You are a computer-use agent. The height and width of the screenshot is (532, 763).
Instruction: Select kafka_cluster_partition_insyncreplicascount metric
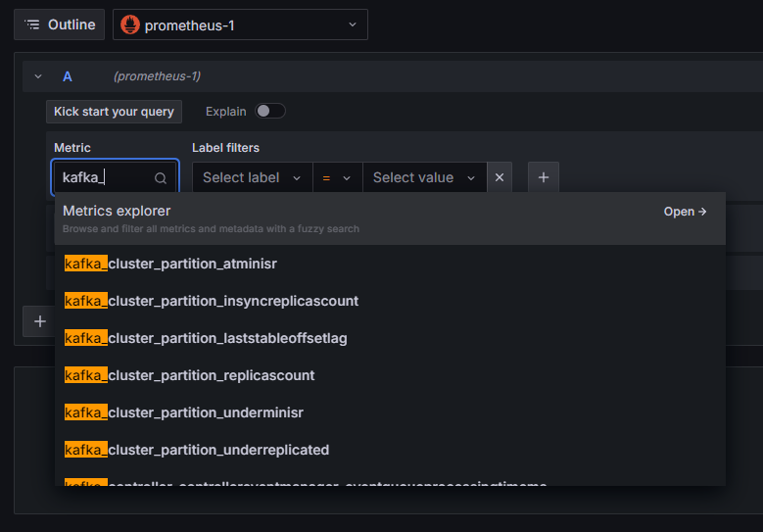(211, 301)
